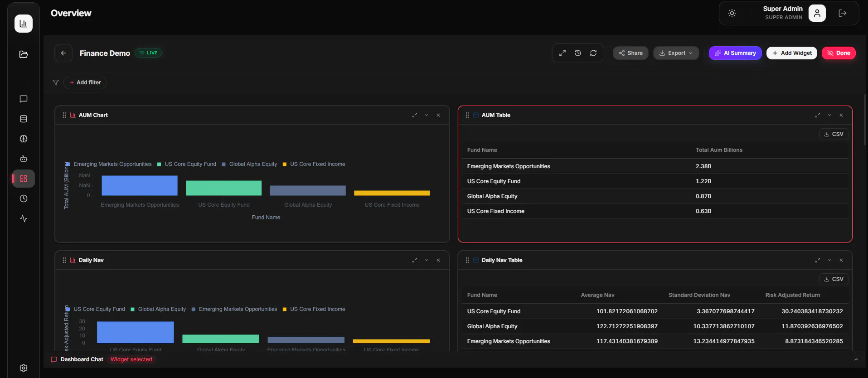Toggle Global Alpha Equity legend in Daily Nav
The width and height of the screenshot is (868, 378).
[158, 309]
